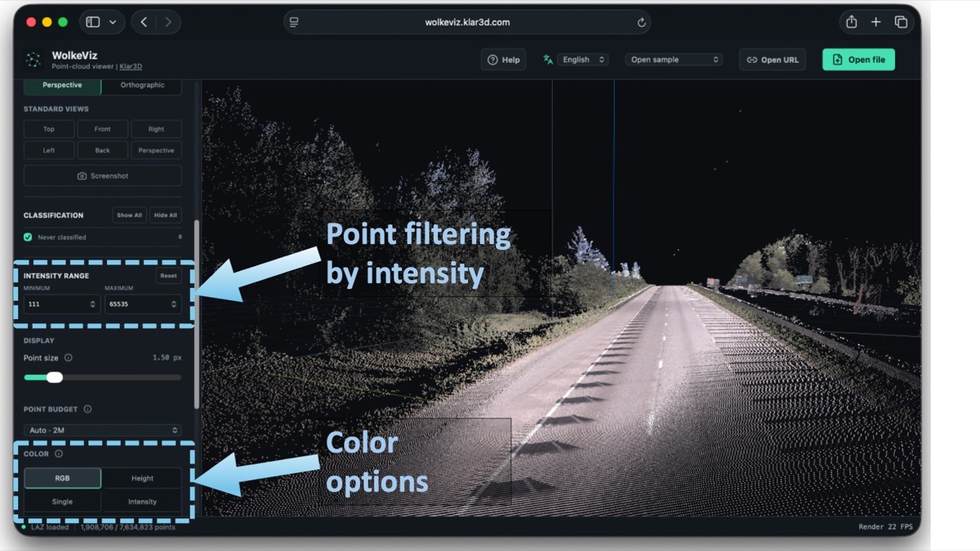980x551 pixels.
Task: Open a new browser tab
Action: coord(875,22)
